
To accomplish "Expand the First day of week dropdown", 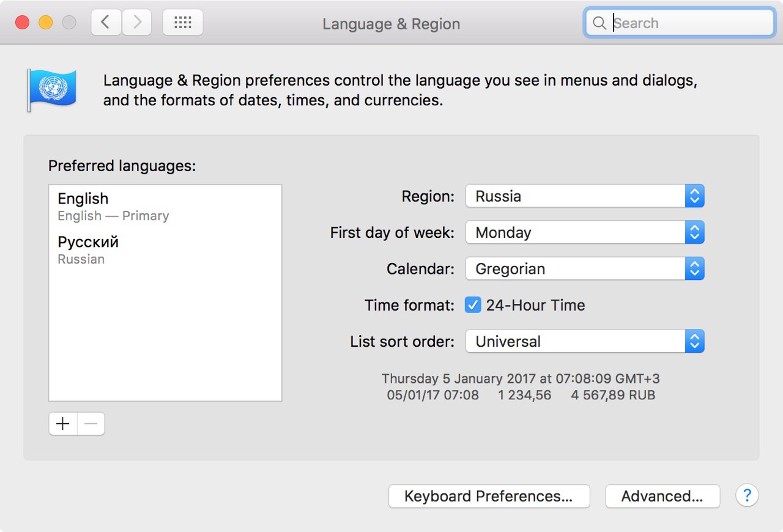I will pos(584,232).
